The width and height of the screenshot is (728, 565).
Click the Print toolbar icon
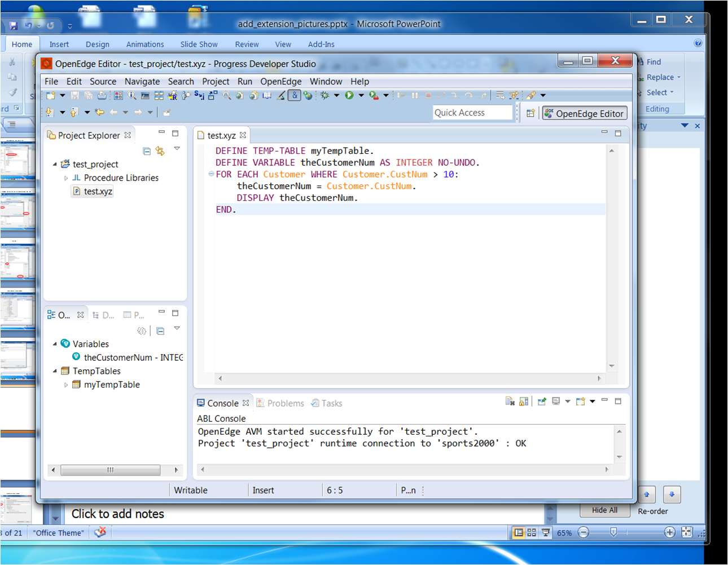tap(102, 96)
